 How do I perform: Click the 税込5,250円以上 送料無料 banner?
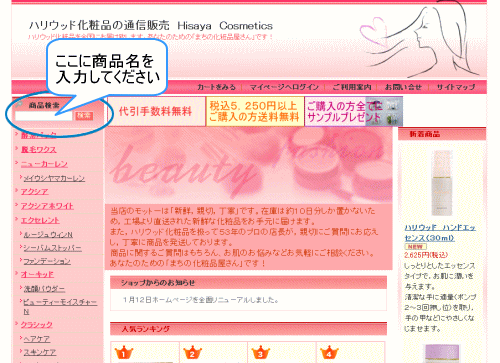(x=255, y=111)
